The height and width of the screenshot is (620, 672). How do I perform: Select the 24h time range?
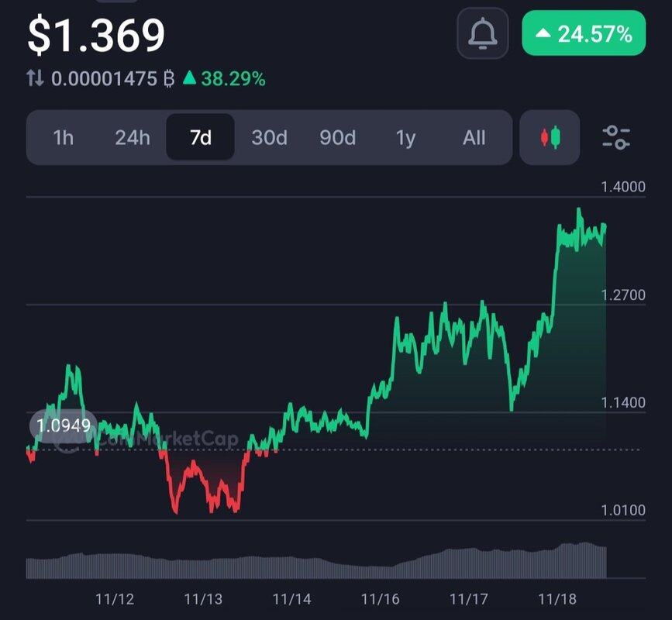point(133,138)
